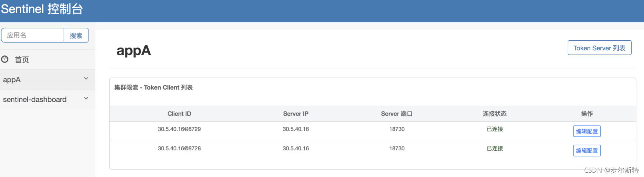Click the Sentinel 控制台 header title
The width and height of the screenshot is (644, 177).
coord(42,9)
